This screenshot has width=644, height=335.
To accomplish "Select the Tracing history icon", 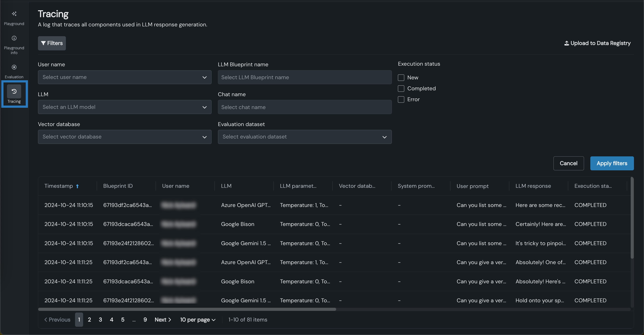I will [x=14, y=92].
